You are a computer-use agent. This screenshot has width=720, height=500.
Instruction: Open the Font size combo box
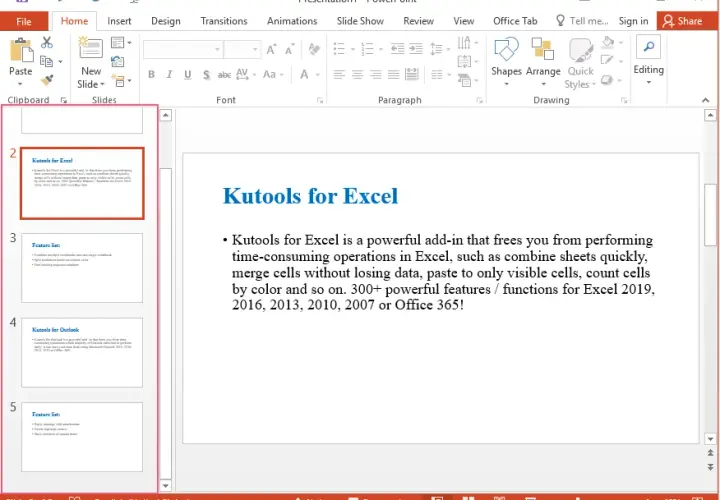242,49
